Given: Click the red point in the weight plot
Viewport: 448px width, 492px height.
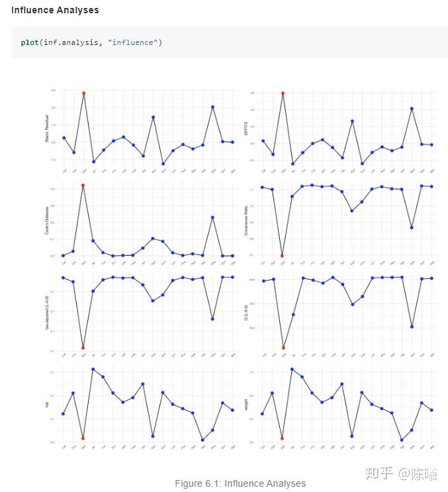Looking at the screenshot, I should coord(283,438).
